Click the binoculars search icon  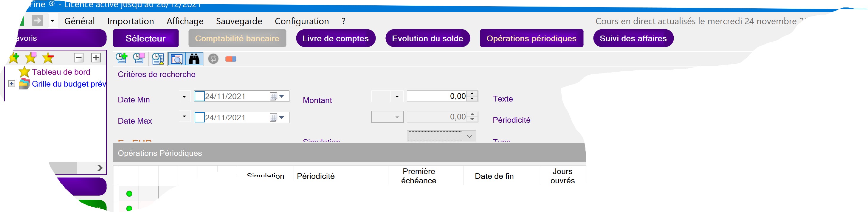(194, 59)
